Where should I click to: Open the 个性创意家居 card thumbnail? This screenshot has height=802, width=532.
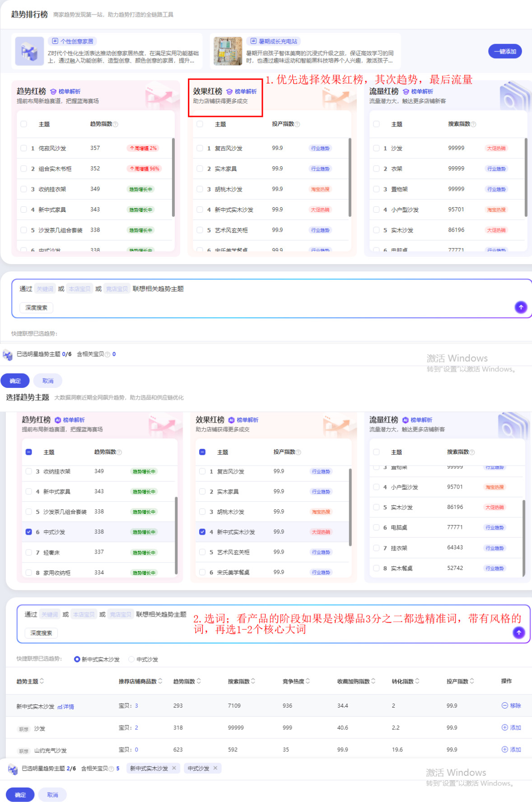29,51
